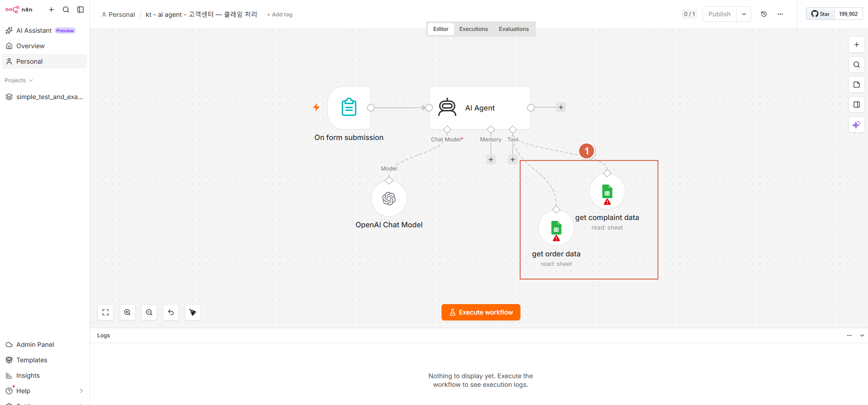Click Personal breadcrumb link

tap(118, 15)
